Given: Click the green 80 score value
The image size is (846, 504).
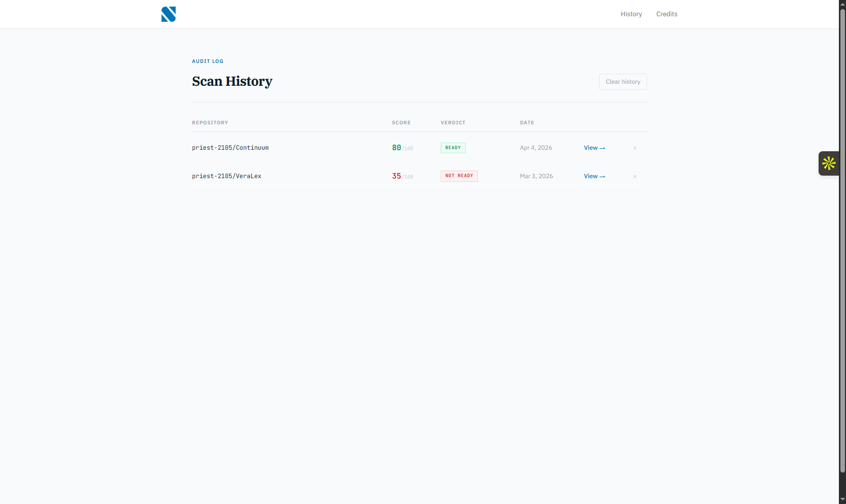Looking at the screenshot, I should point(397,148).
